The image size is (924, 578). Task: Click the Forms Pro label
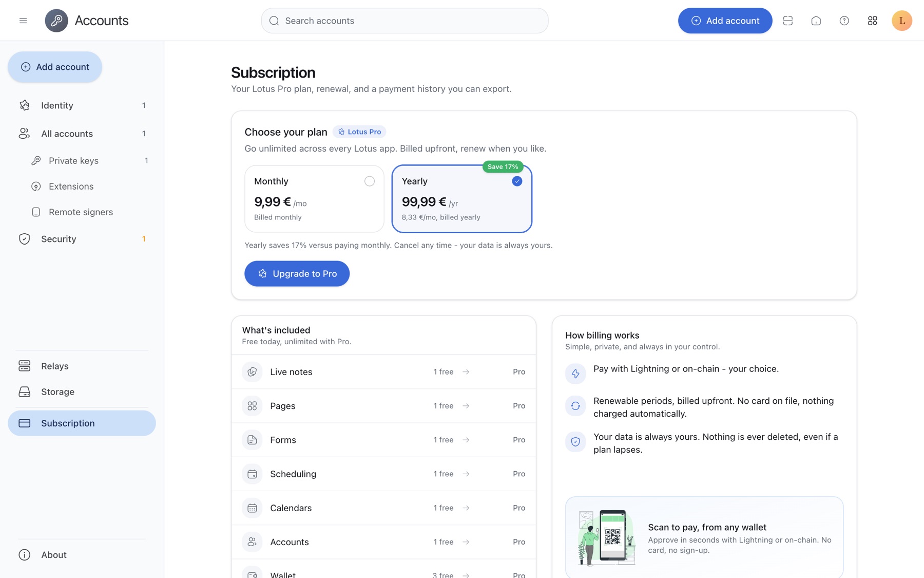click(x=519, y=440)
